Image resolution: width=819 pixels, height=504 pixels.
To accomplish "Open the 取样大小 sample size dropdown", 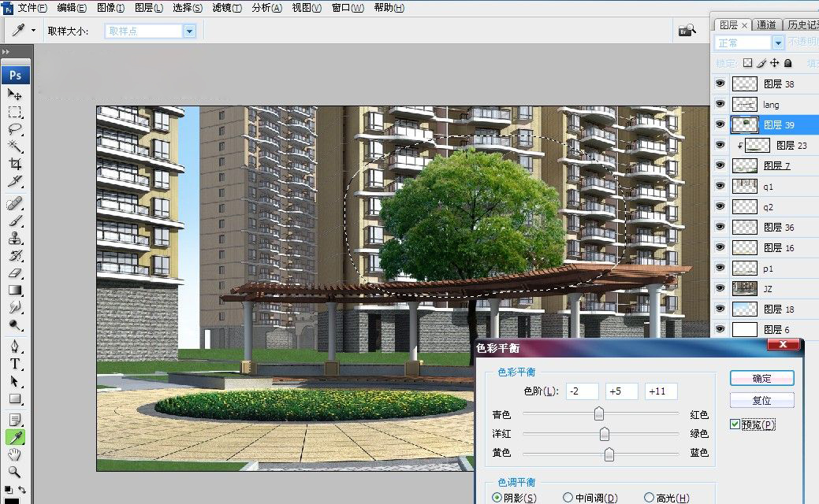I will pos(189,31).
